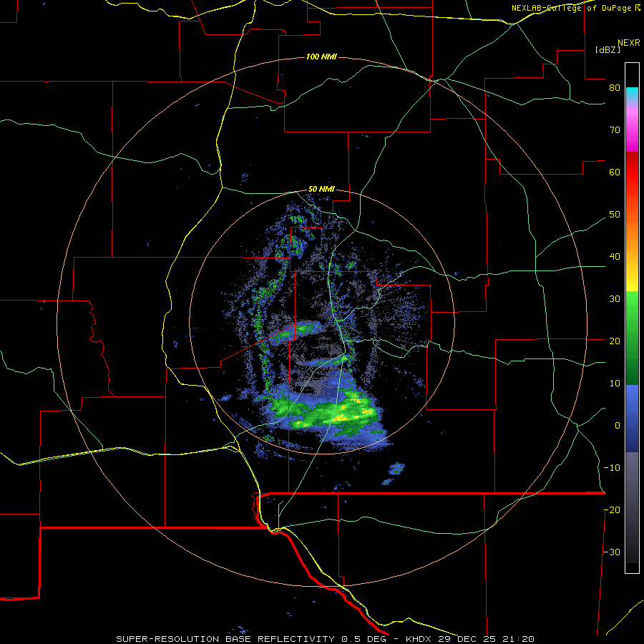Click the 10 dBZ scale value
The width and height of the screenshot is (644, 644).
point(615,384)
